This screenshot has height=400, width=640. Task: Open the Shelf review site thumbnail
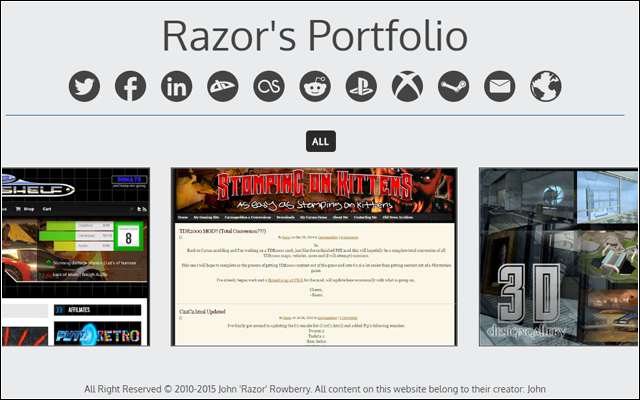tap(76, 257)
